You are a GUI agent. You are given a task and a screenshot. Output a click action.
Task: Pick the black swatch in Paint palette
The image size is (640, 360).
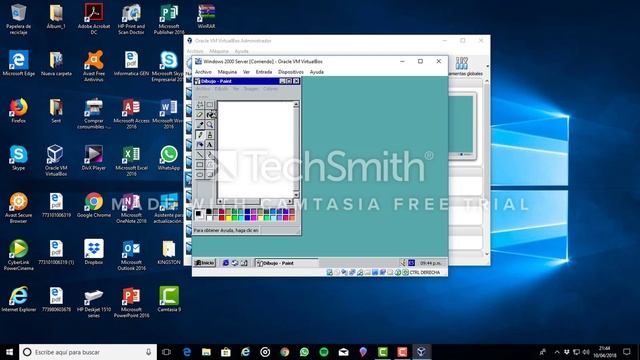[209, 211]
